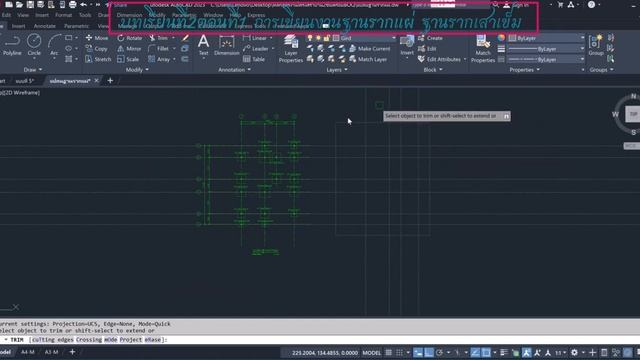The height and width of the screenshot is (360, 640).
Task: Click the Save icon in quick access toolbar
Action: click(x=30, y=4)
